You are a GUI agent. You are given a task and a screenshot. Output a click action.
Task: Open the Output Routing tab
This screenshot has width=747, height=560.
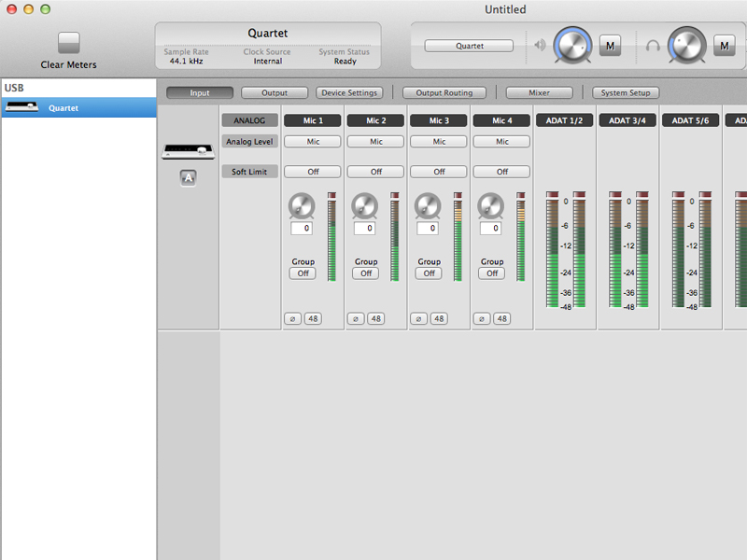pos(444,92)
